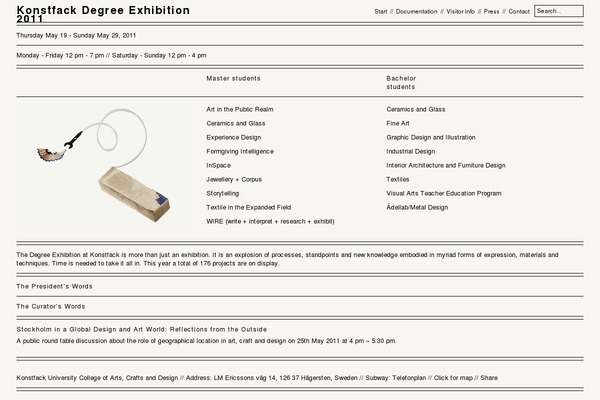Viewport: 600px width, 400px height.
Task: Click the Search input field
Action: pyautogui.click(x=559, y=11)
